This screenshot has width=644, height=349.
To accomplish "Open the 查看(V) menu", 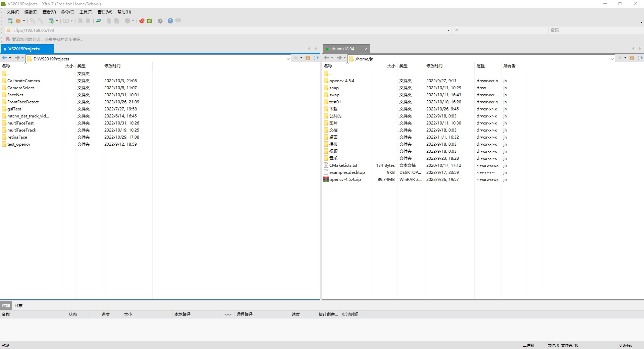I will [x=49, y=12].
